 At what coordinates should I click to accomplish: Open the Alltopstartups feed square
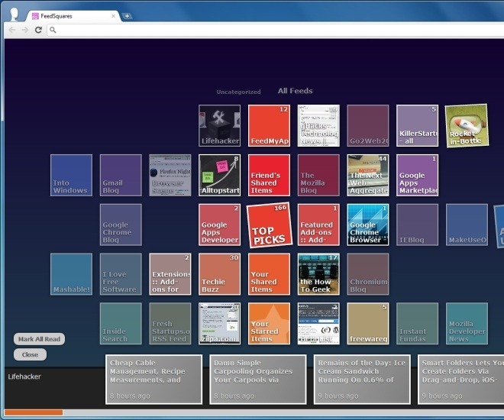point(219,175)
